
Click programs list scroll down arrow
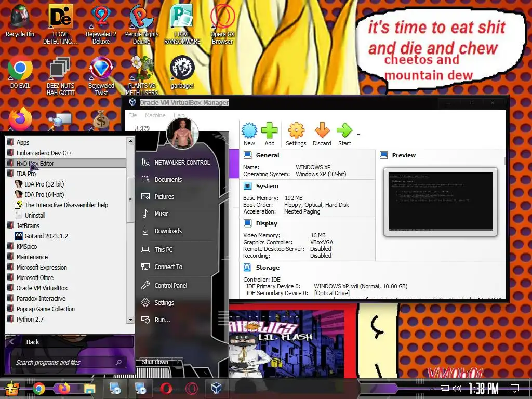pos(130,320)
